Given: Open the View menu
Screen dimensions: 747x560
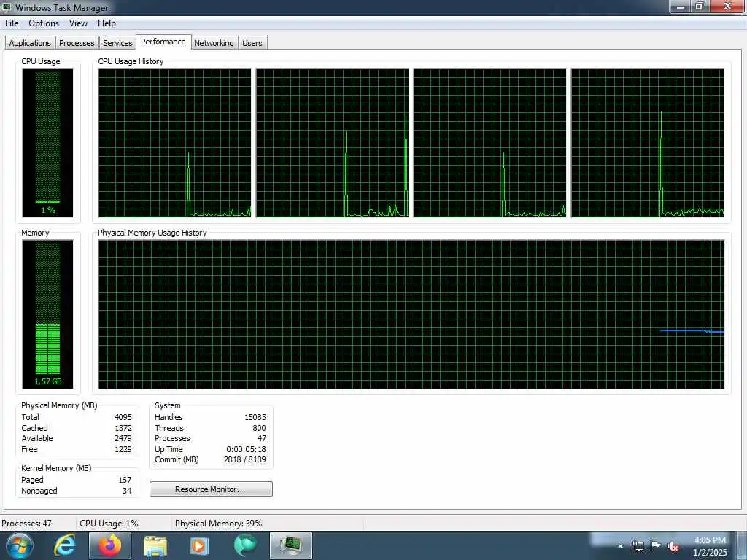Looking at the screenshot, I should (78, 23).
